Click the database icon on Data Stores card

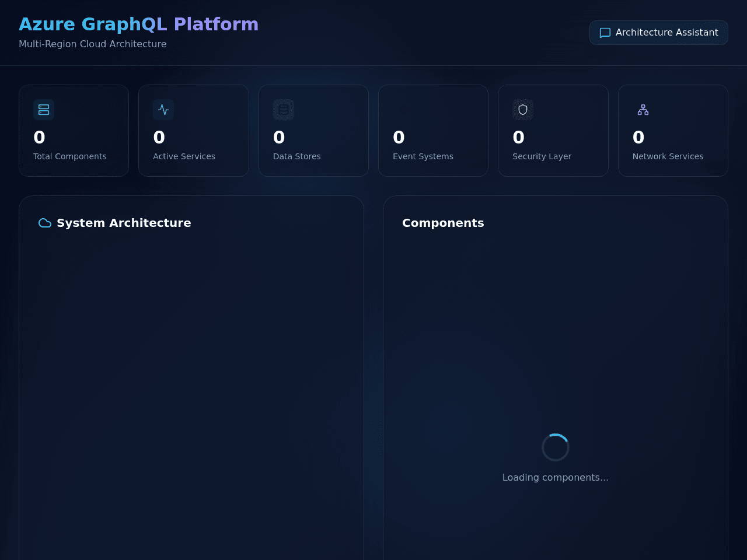point(284,110)
